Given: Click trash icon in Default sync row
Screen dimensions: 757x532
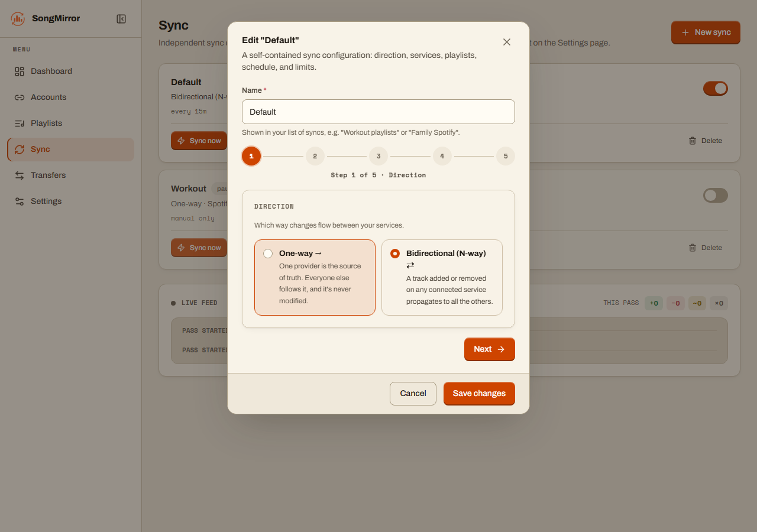Looking at the screenshot, I should pyautogui.click(x=693, y=141).
